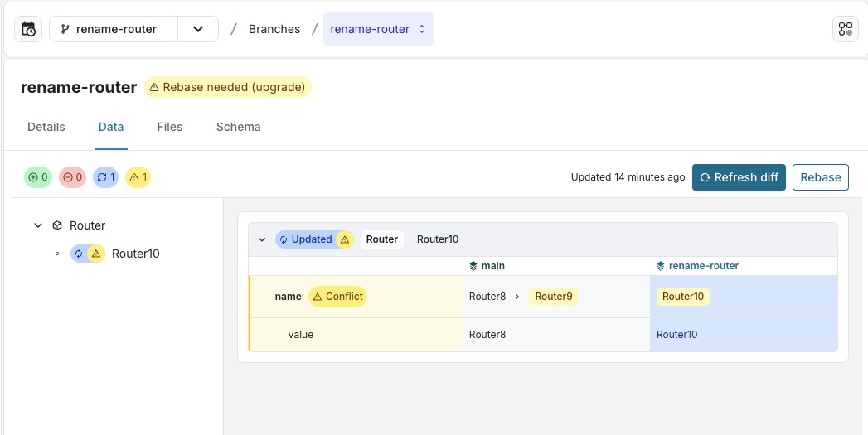Click the red removed count badge
Screen dimensions: 868x435
point(72,177)
